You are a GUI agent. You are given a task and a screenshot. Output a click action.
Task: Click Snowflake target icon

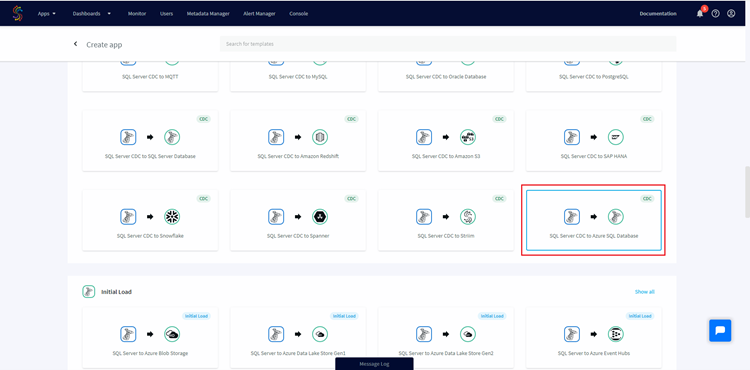[172, 217]
